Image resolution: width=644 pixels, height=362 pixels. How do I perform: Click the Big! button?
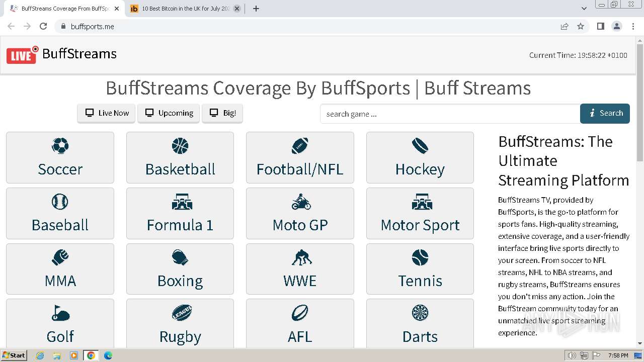[222, 113]
